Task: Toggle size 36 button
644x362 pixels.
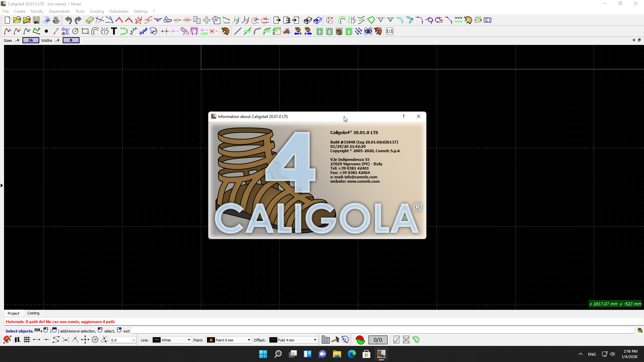Action: [x=31, y=40]
